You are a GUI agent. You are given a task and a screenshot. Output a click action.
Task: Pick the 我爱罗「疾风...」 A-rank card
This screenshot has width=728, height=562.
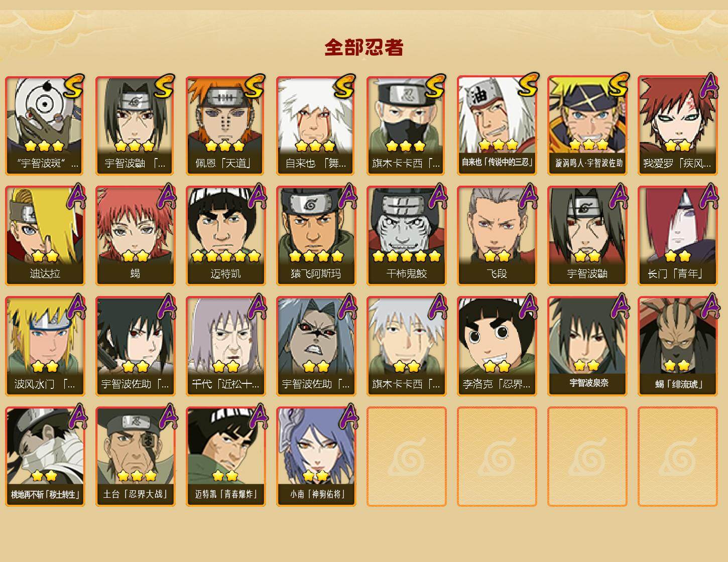coord(678,125)
